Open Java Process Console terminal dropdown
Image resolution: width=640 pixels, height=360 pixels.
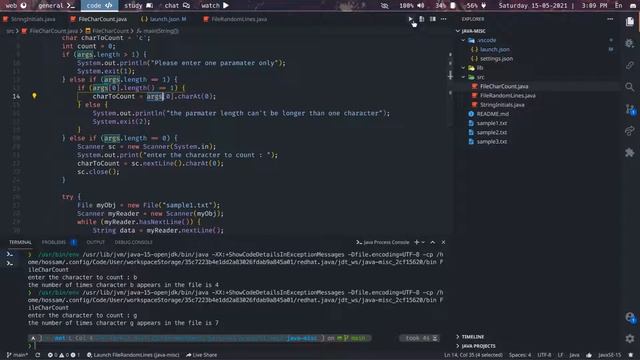point(383,242)
